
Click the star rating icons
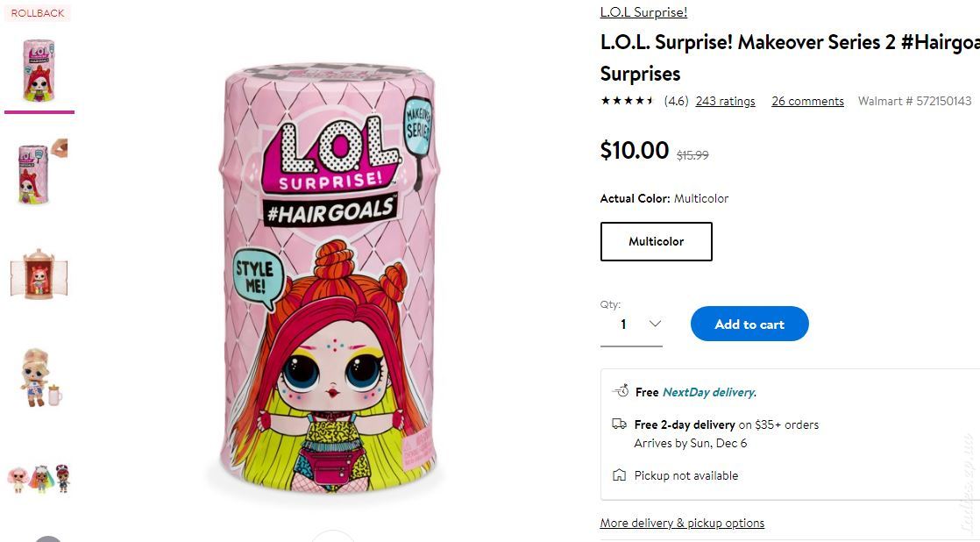627,101
